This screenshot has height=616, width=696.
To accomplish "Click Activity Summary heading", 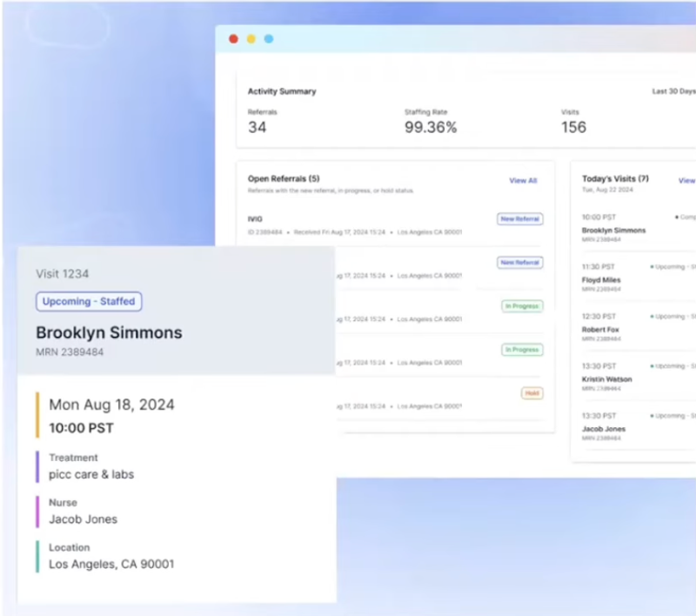I will point(282,91).
